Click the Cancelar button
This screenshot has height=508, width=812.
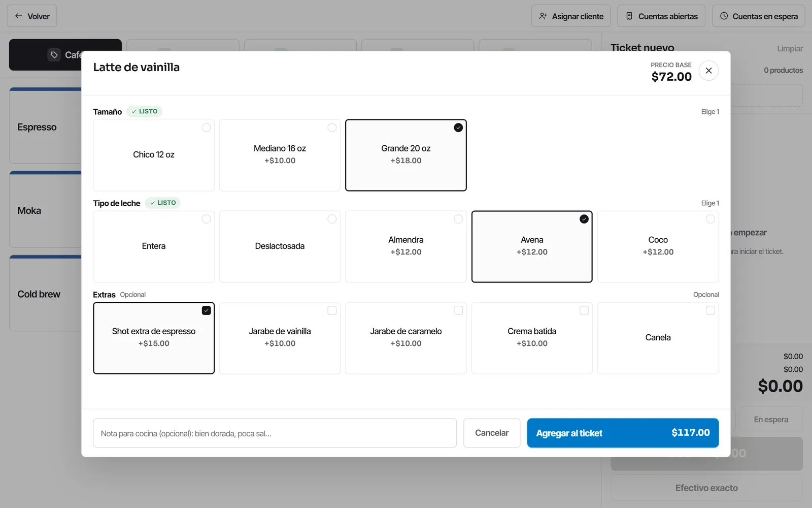pos(492,433)
